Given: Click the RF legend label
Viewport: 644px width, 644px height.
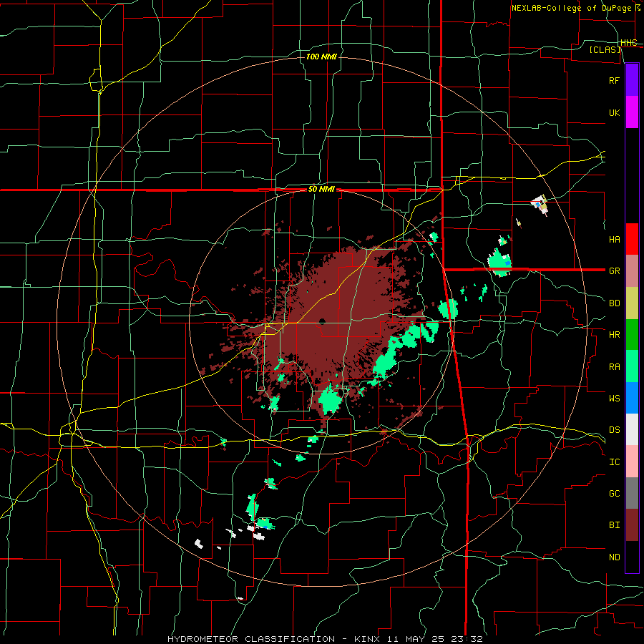Looking at the screenshot, I should click(x=614, y=80).
